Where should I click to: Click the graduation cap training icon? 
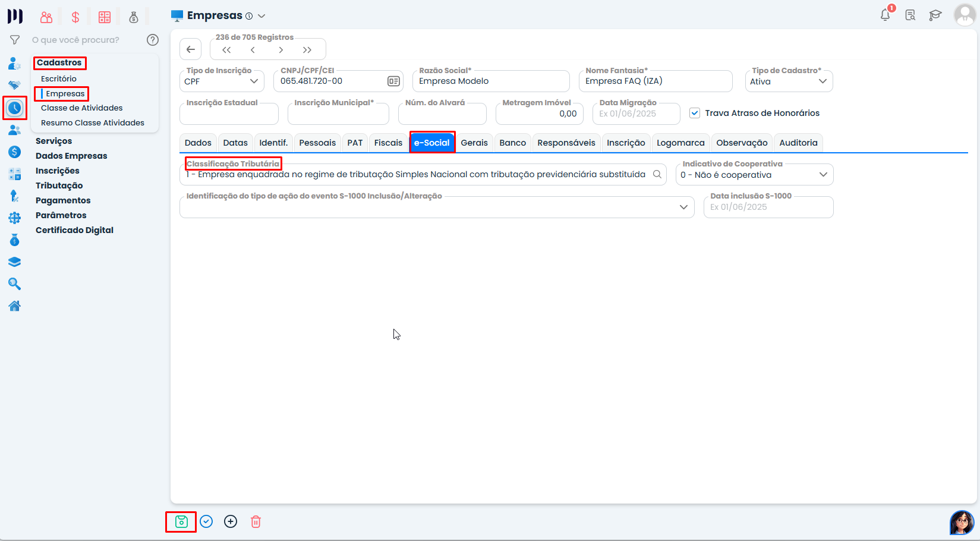[x=935, y=15]
